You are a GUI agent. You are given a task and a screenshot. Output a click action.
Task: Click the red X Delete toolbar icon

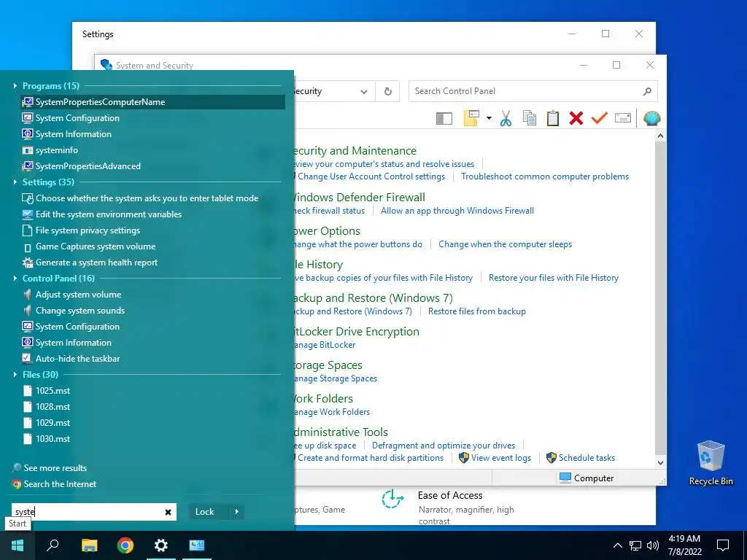(x=576, y=118)
